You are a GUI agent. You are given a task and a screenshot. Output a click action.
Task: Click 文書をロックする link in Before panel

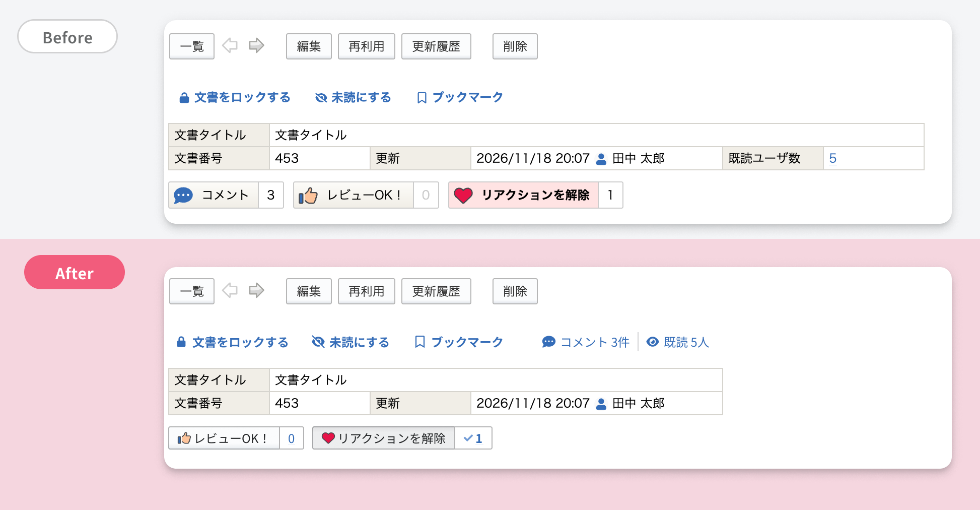pyautogui.click(x=242, y=97)
